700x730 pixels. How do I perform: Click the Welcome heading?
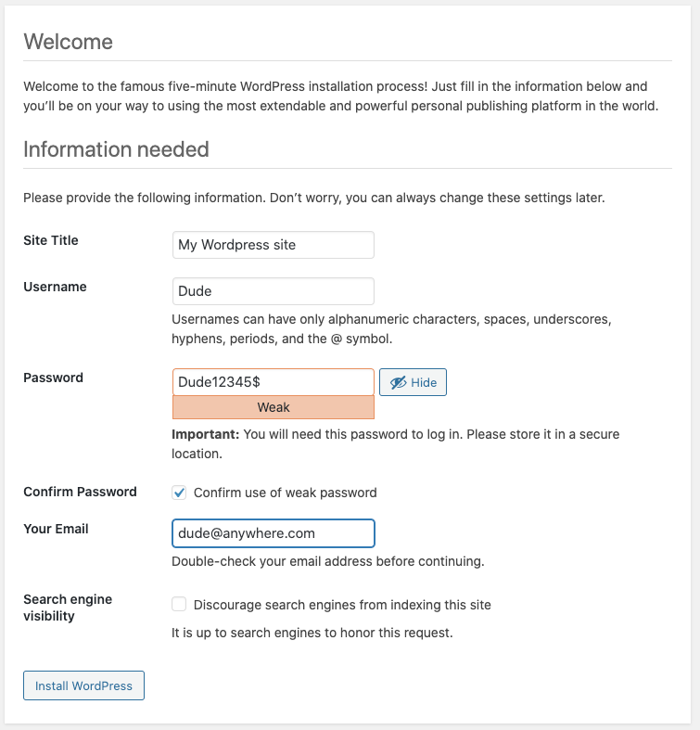tap(68, 42)
